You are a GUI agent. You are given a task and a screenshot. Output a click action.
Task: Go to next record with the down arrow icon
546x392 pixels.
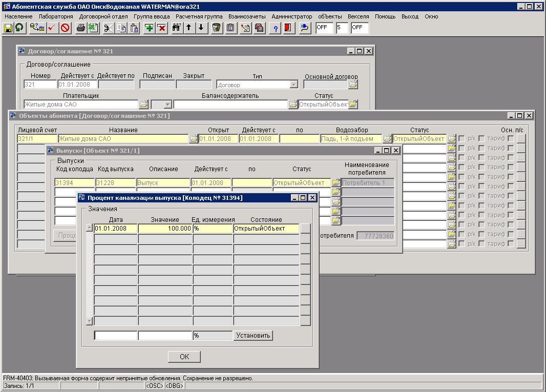[x=201, y=28]
